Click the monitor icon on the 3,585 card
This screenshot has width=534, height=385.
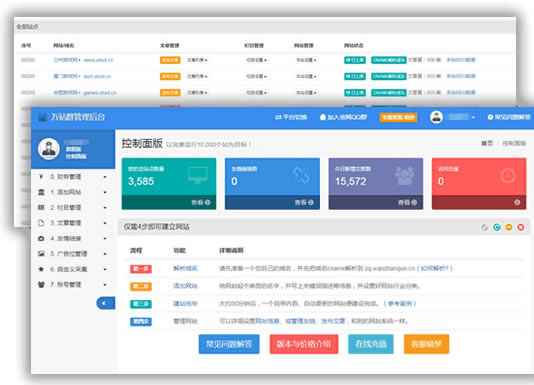(198, 175)
